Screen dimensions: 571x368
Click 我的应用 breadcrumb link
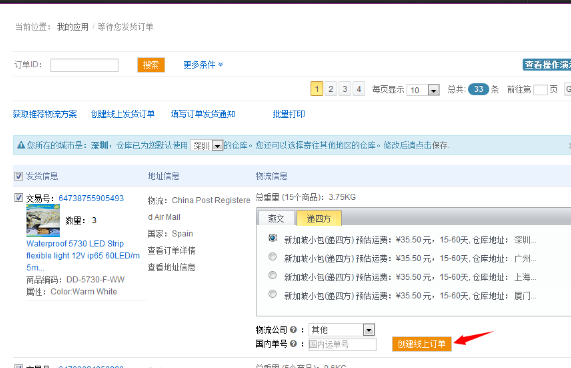pos(73,27)
